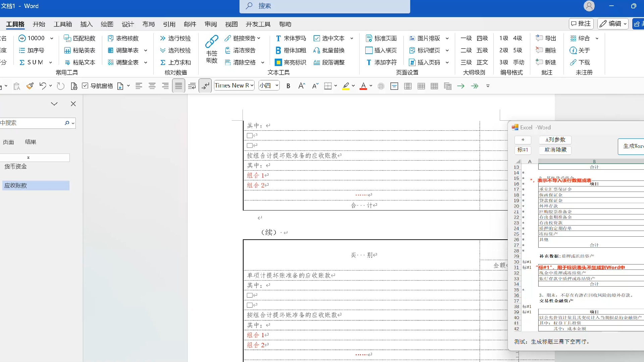
Task: Click the 导出 export comments icon
Action: click(539, 38)
